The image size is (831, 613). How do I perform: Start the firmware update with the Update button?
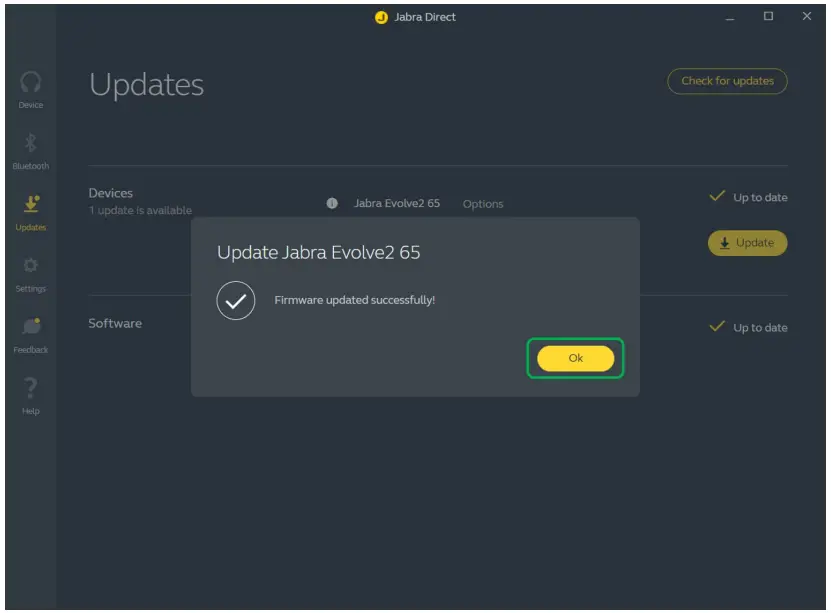[747, 242]
